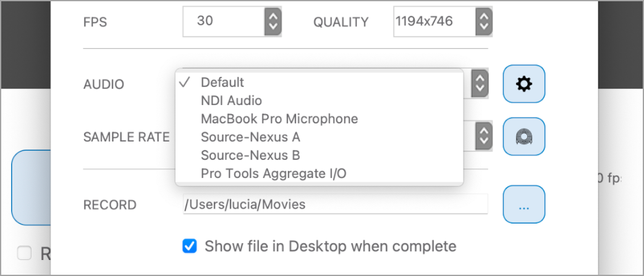644x276 pixels.
Task: Uncheck Show file in Desktop when complete
Action: (x=190, y=246)
